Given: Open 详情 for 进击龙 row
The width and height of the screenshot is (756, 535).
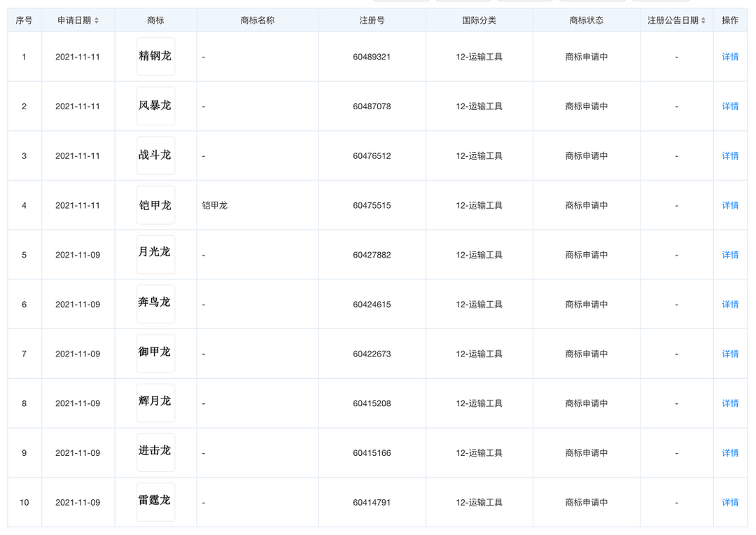Looking at the screenshot, I should [730, 453].
